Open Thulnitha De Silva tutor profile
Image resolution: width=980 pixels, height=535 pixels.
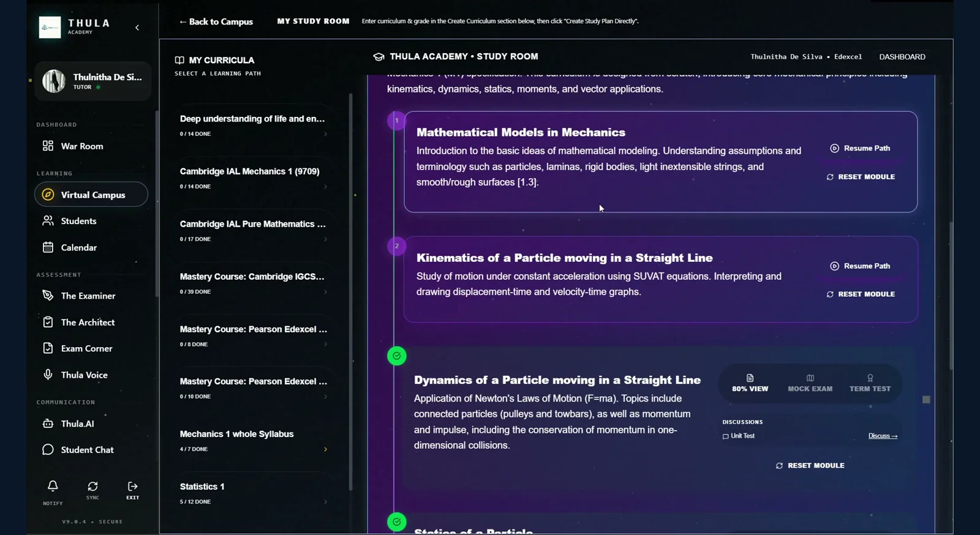[92, 81]
